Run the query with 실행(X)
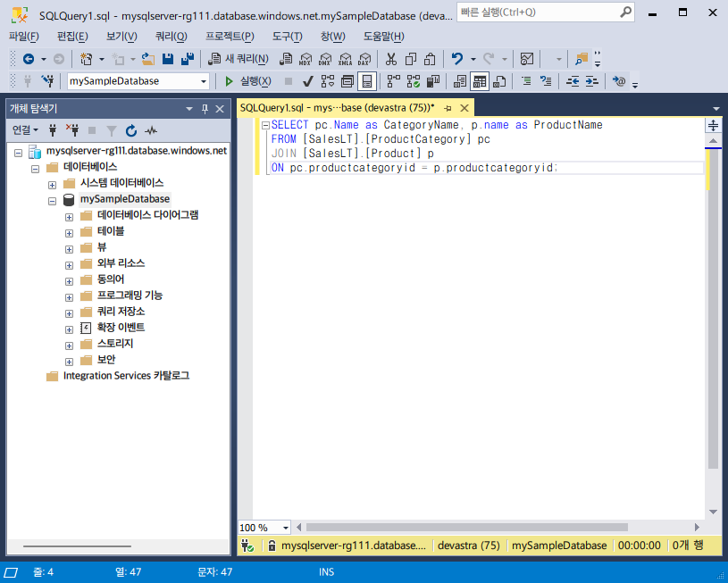The width and height of the screenshot is (728, 583). tap(248, 81)
